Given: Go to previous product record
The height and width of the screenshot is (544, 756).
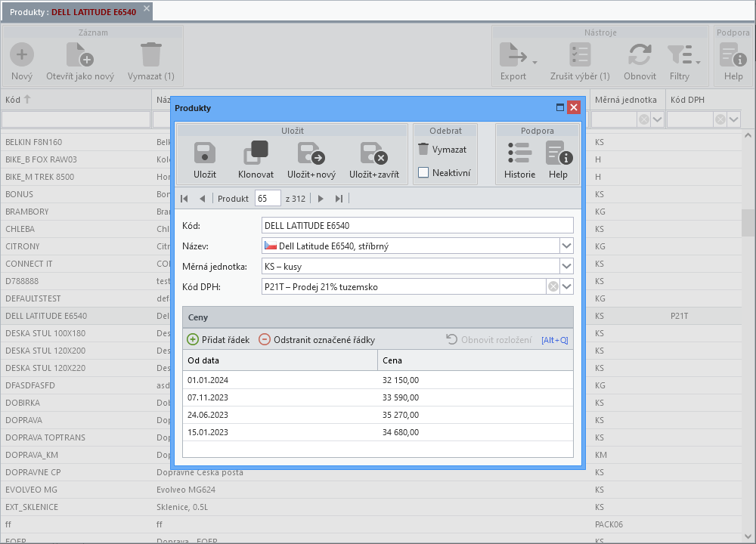Looking at the screenshot, I should point(203,199).
